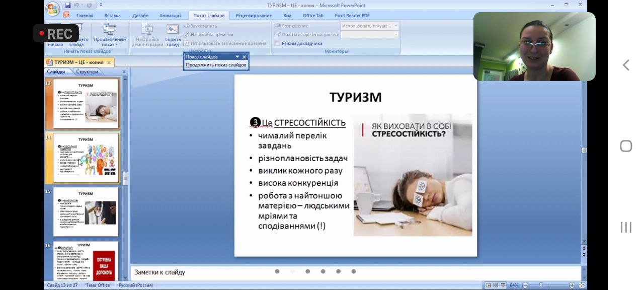Zoom in with the plus button

point(572,285)
